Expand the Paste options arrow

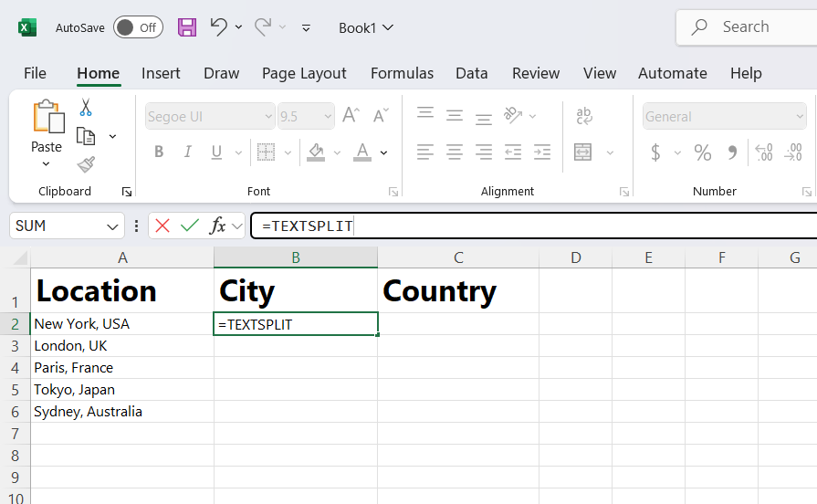[x=47, y=164]
